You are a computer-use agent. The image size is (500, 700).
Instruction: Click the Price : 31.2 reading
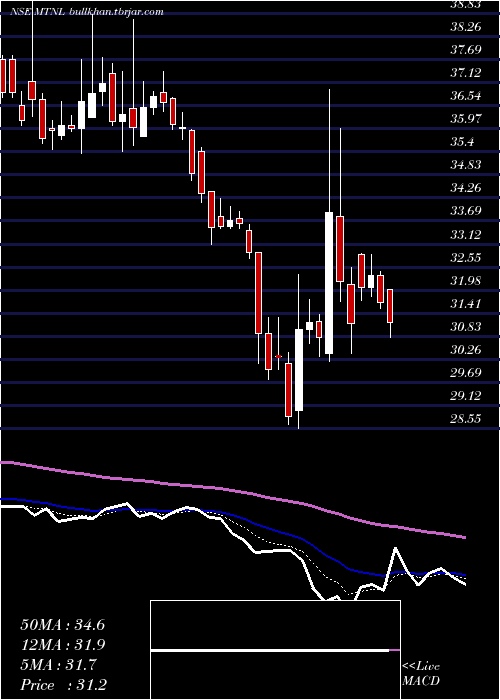(64, 685)
